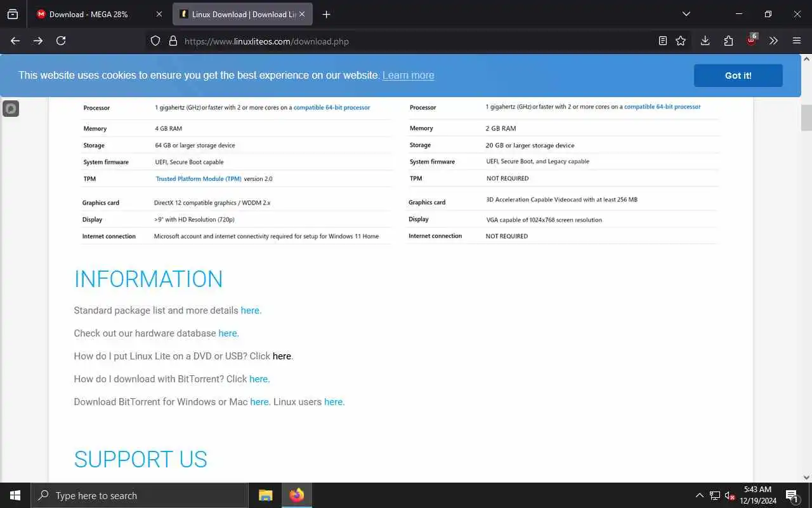Click VGA capable of 1024x768 text
This screenshot has height=508, width=812.
544,220
